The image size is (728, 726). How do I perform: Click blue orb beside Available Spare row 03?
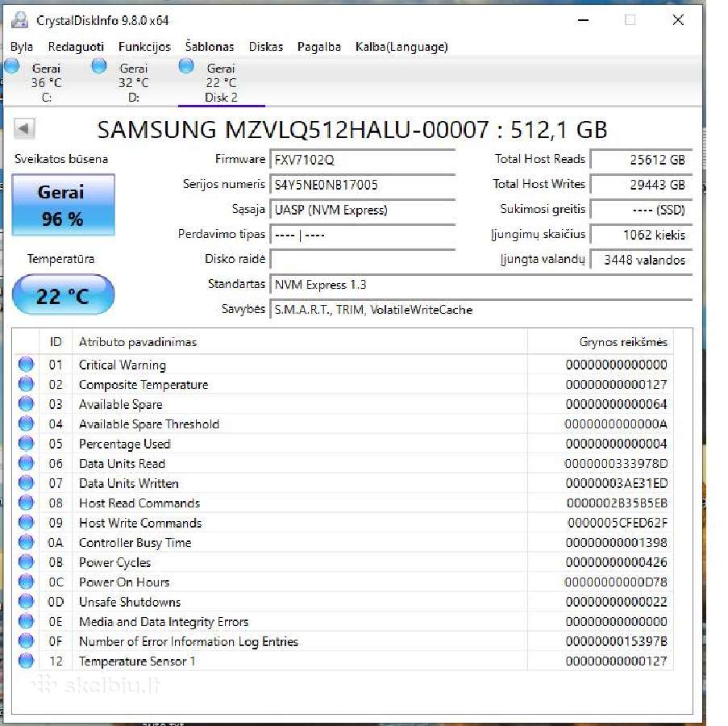26,403
